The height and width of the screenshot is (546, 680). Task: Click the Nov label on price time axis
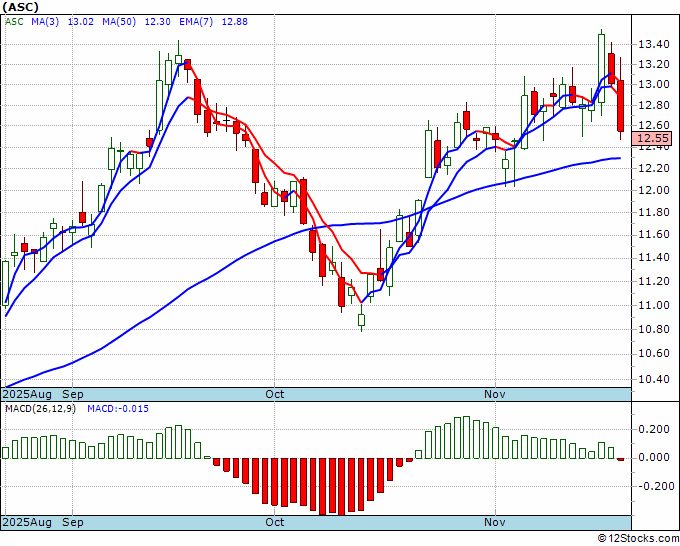[494, 394]
